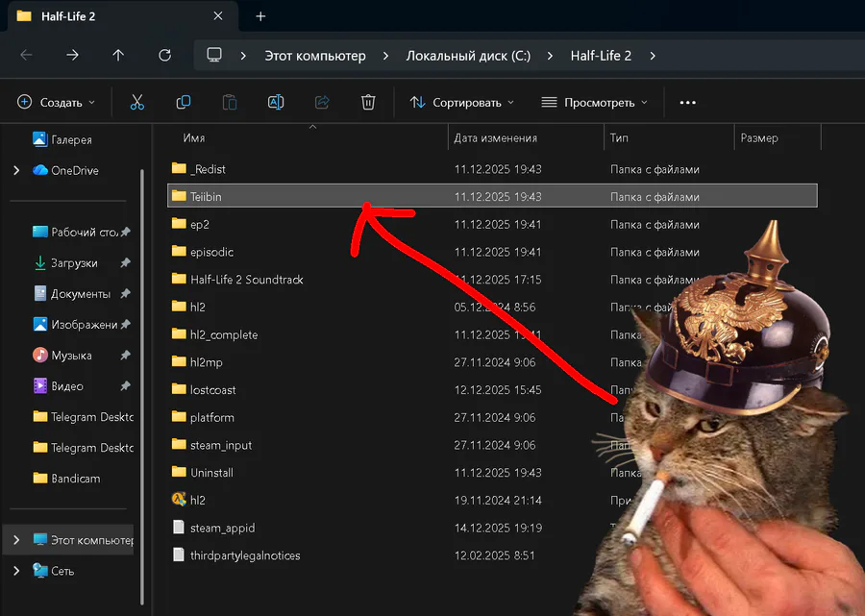Click Half-Life 2 breadcrumb
The image size is (865, 616).
point(601,56)
